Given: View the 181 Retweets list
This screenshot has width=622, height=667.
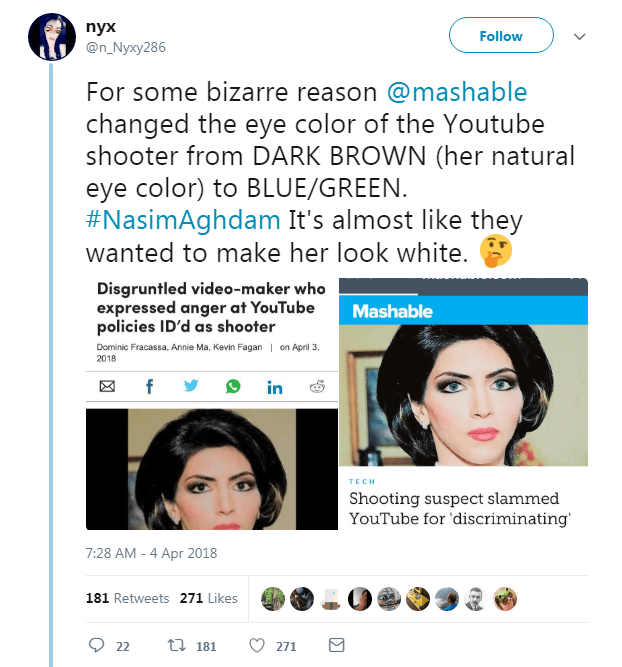Looking at the screenshot, I should click(127, 598).
